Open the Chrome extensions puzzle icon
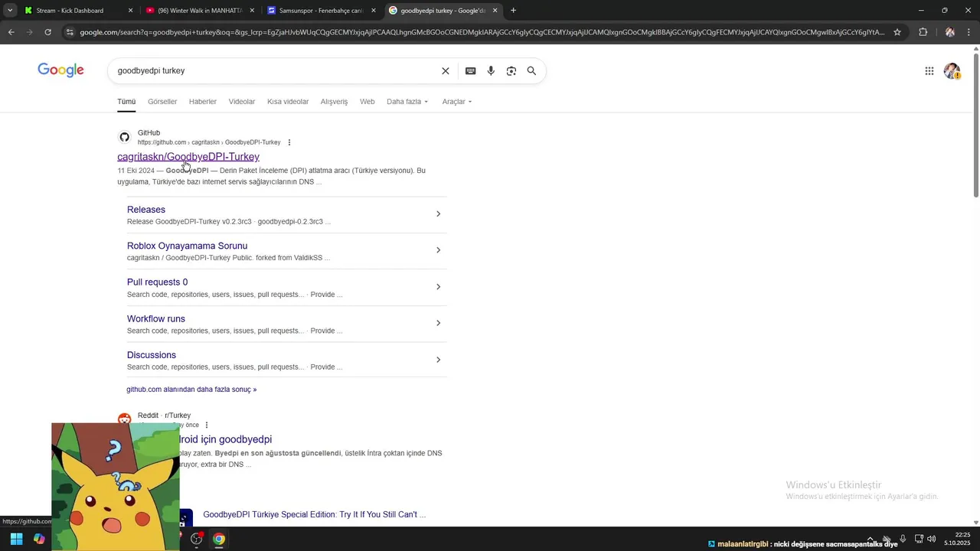Viewport: 980px width, 551px height. (x=923, y=32)
